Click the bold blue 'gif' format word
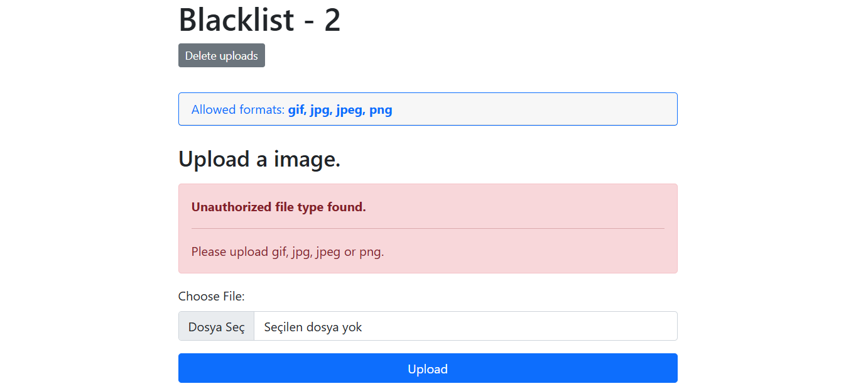 (x=296, y=110)
